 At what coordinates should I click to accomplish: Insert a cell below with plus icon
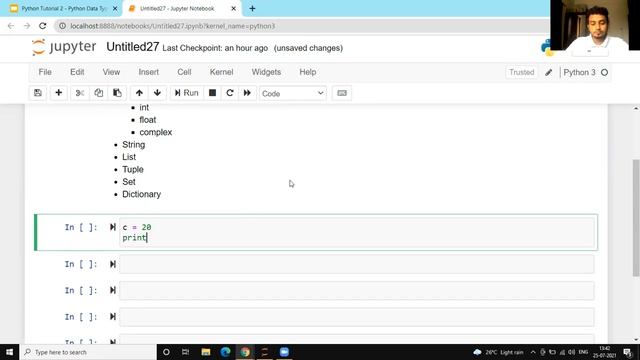58,93
